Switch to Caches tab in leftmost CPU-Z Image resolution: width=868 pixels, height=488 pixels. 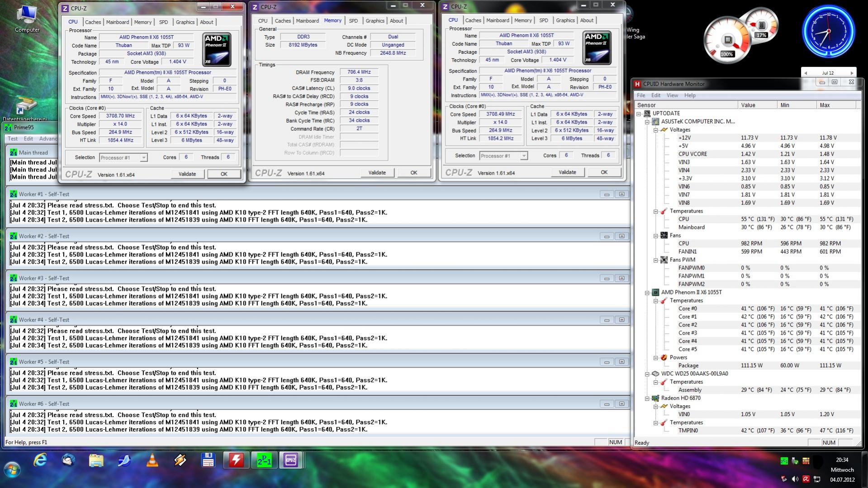click(93, 22)
